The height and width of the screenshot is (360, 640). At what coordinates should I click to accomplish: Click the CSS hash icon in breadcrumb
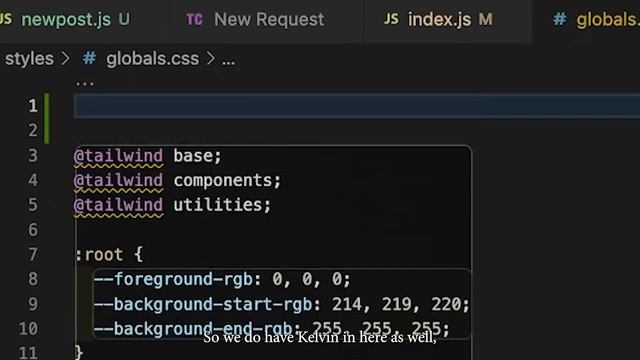coord(89,59)
